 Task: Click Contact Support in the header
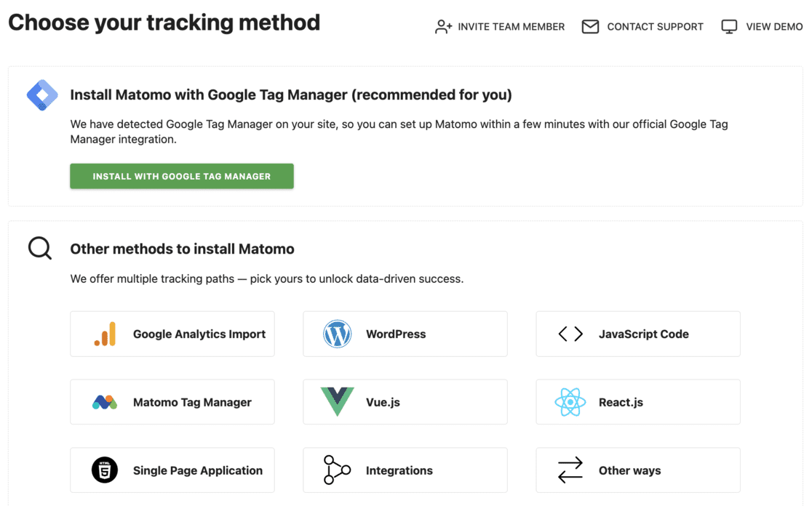(x=654, y=27)
